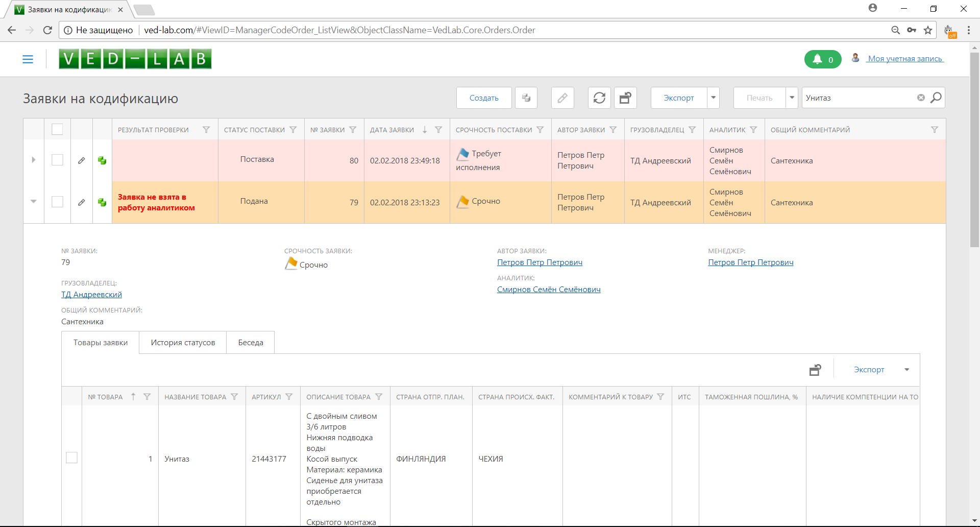
Task: Click the column chooser icon in main toolbar
Action: pyautogui.click(x=625, y=98)
